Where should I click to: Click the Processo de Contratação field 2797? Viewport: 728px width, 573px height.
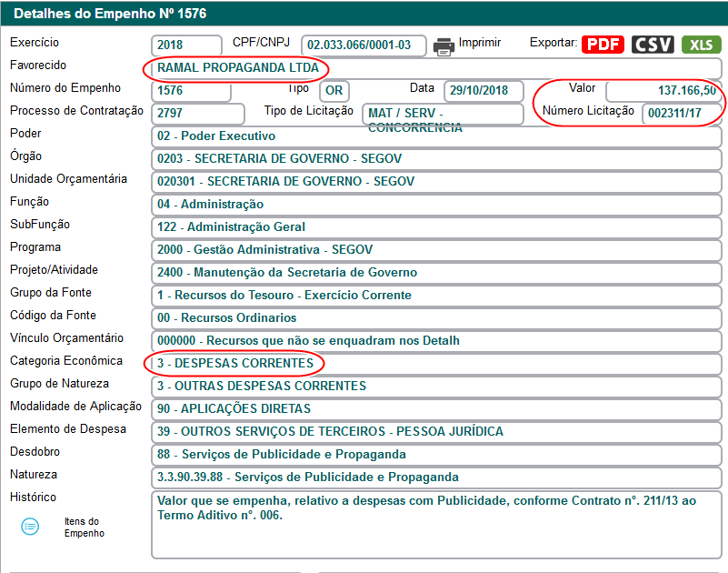[x=198, y=114]
